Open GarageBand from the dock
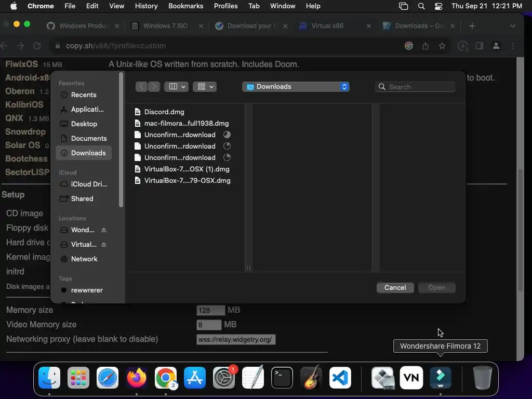Viewport: 532px width, 399px height. (x=311, y=378)
